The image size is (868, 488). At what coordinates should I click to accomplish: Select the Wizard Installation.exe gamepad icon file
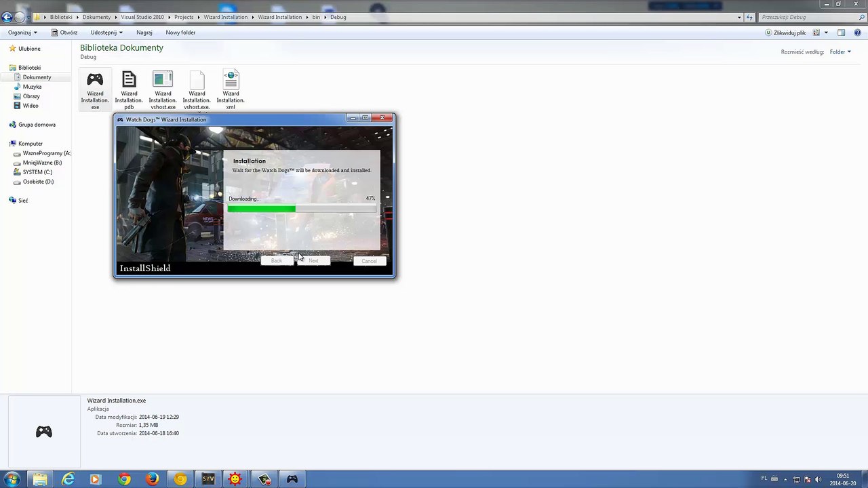coord(95,79)
